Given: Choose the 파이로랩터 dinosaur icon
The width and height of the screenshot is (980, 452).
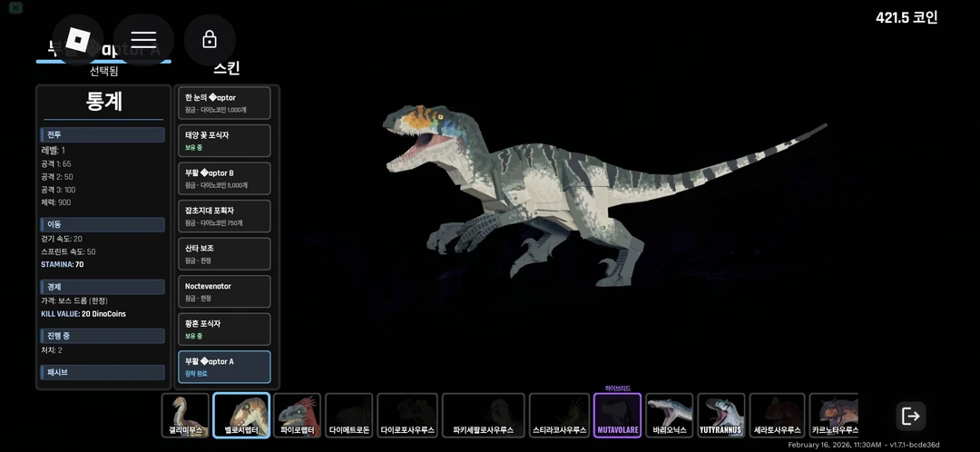Looking at the screenshot, I should coord(297,416).
